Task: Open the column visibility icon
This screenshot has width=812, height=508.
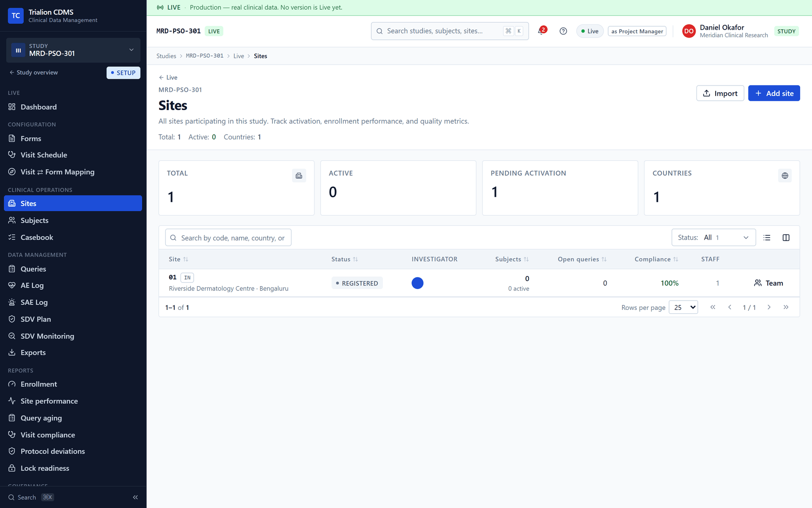Action: click(x=786, y=237)
